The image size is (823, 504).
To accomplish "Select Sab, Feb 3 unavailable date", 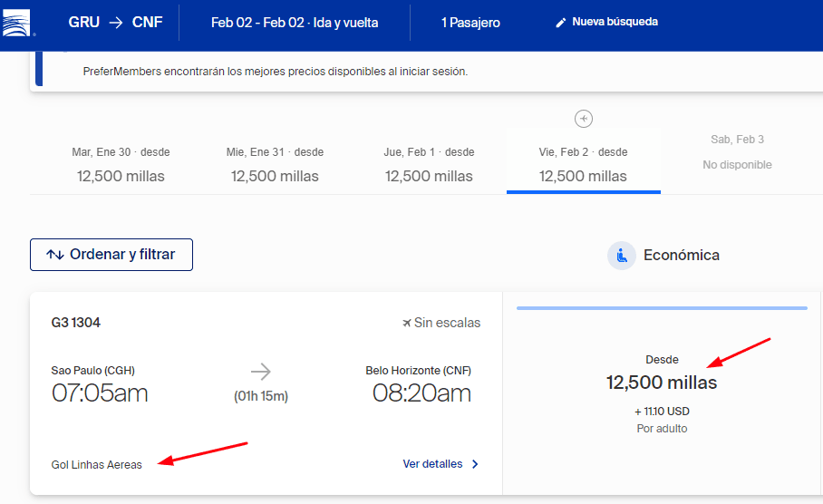I will [x=737, y=152].
